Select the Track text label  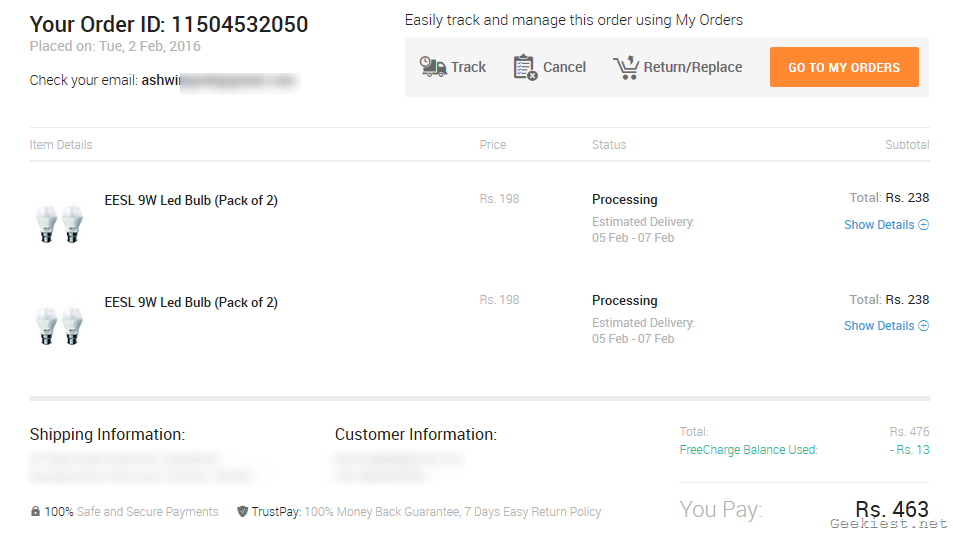(x=468, y=67)
